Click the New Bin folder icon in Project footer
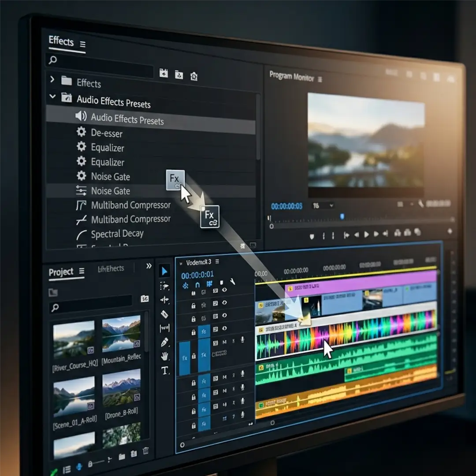This screenshot has height=476, width=476. pos(122,456)
